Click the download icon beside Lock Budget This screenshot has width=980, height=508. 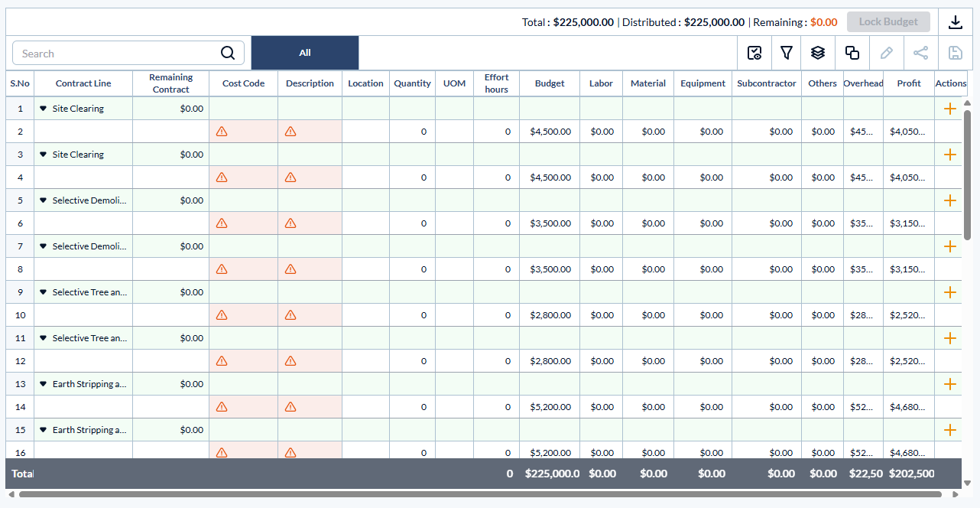pyautogui.click(x=955, y=22)
